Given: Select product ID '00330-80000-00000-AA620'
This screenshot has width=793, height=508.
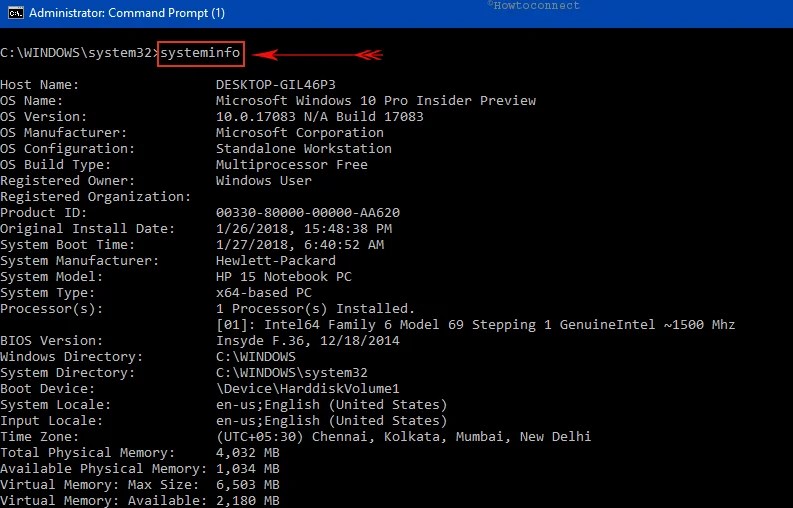Looking at the screenshot, I should [x=308, y=213].
